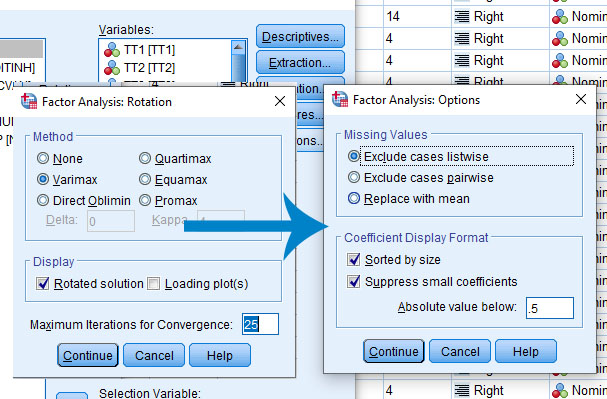The height and width of the screenshot is (399, 607).
Task: Click the Rotation dialog title icon
Action: coord(29,101)
